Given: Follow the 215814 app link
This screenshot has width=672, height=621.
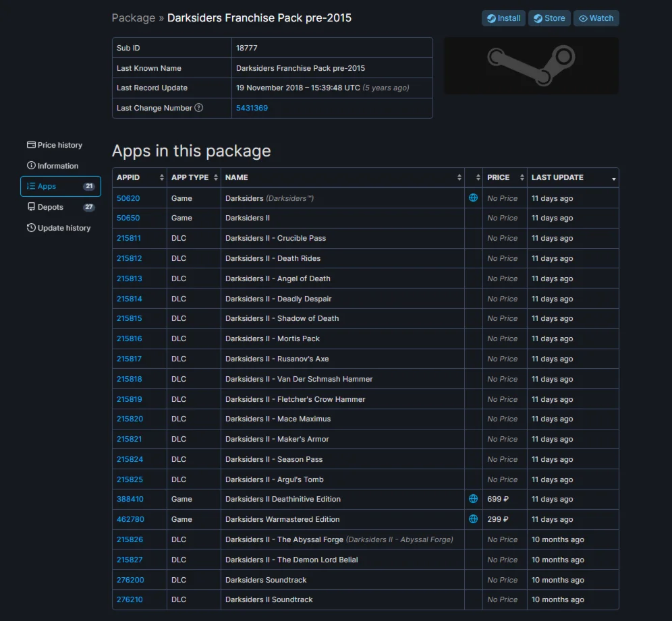Looking at the screenshot, I should click(129, 299).
